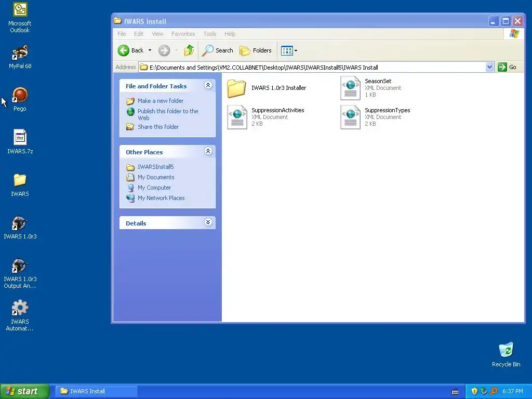Toggle the Folders pane
Image resolution: width=532 pixels, height=399 pixels.
[256, 50]
